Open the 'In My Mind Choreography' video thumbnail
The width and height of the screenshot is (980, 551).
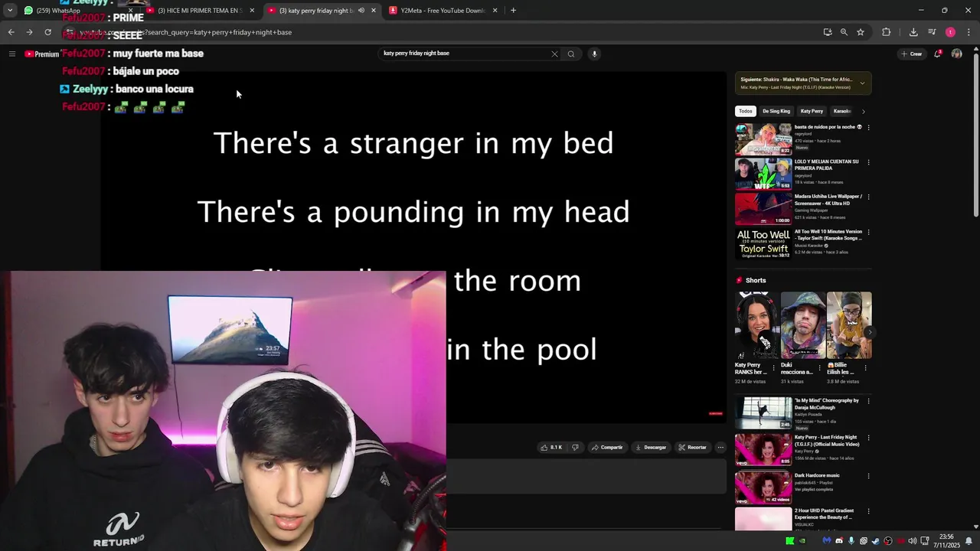[763, 412]
